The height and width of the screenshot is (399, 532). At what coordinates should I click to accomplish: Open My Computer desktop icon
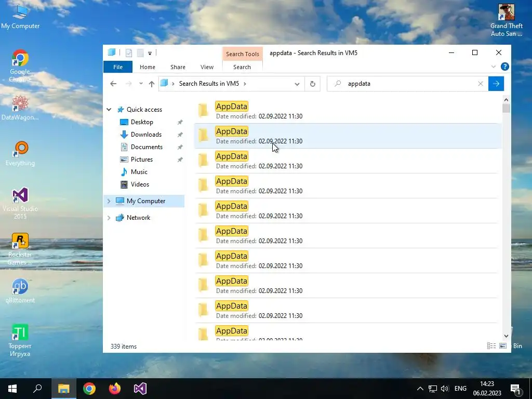(x=20, y=17)
